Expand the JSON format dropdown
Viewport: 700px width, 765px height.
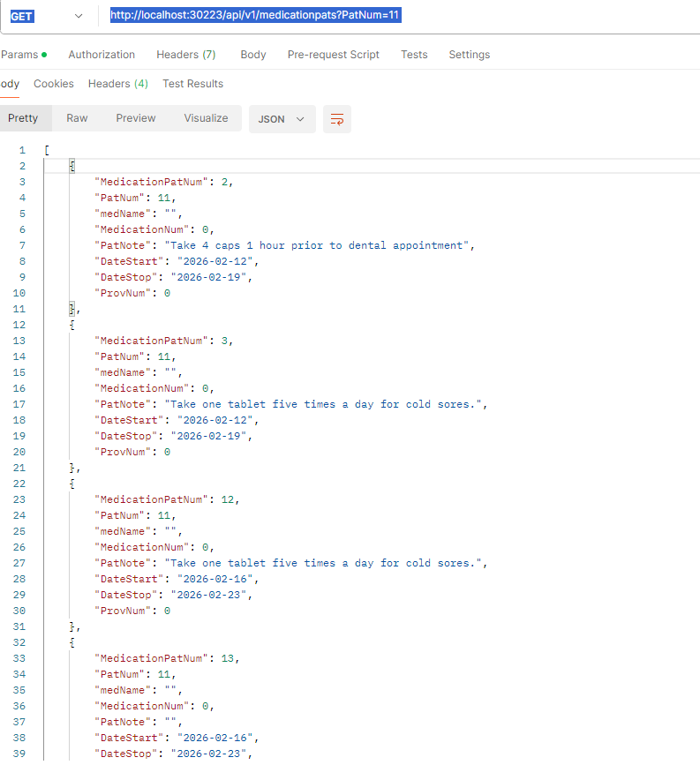pyautogui.click(x=282, y=119)
